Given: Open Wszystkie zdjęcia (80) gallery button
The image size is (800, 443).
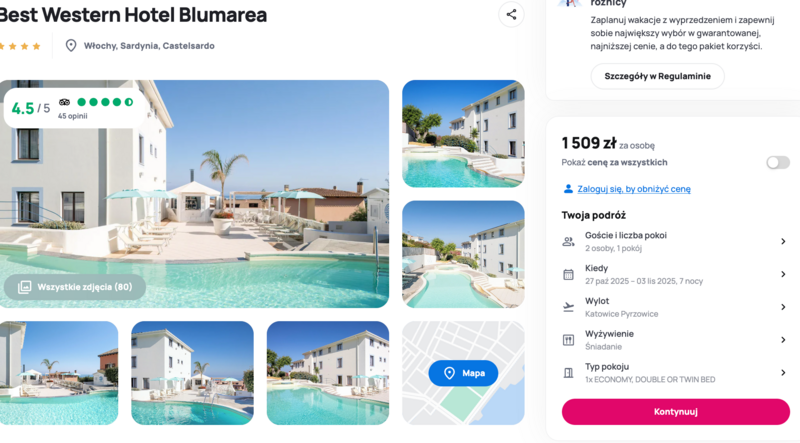Looking at the screenshot, I should click(75, 287).
